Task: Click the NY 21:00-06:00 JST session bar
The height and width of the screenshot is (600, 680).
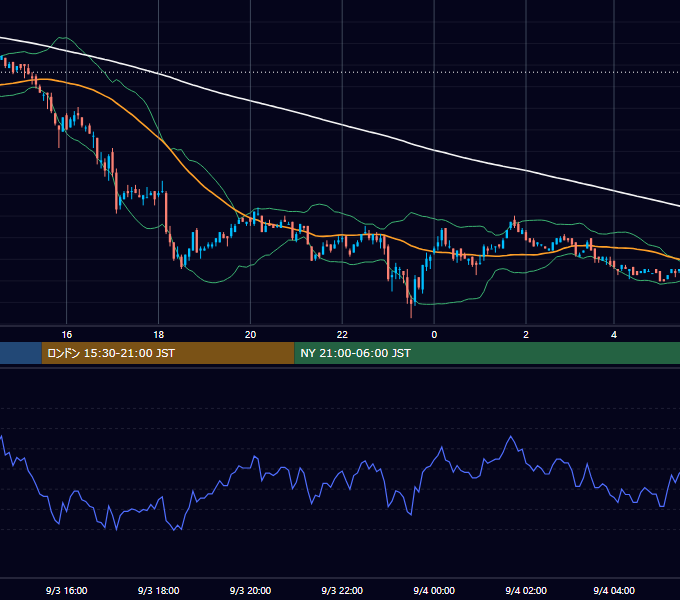Action: [487, 353]
